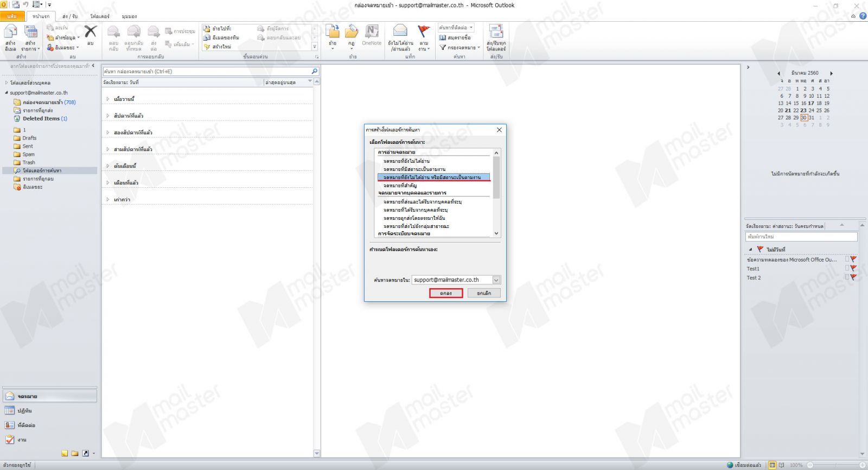Click Send/Receive All Folders (ส่ง/รับทุกโฟลเดอร์) icon

tap(496, 31)
